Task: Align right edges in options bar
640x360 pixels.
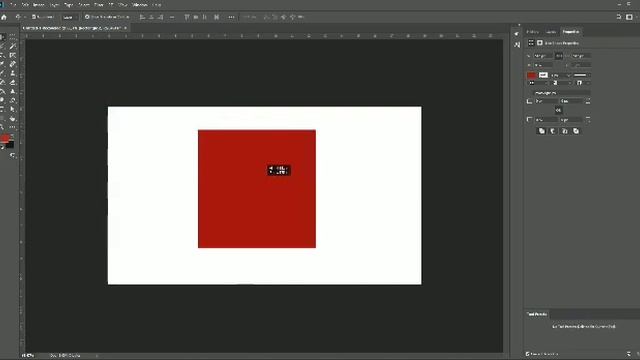Action: coord(160,17)
